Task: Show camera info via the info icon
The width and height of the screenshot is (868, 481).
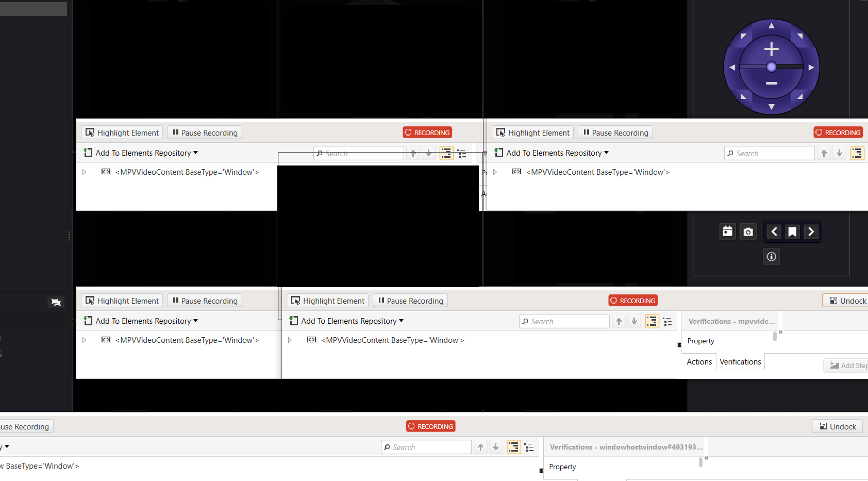Action: click(771, 257)
